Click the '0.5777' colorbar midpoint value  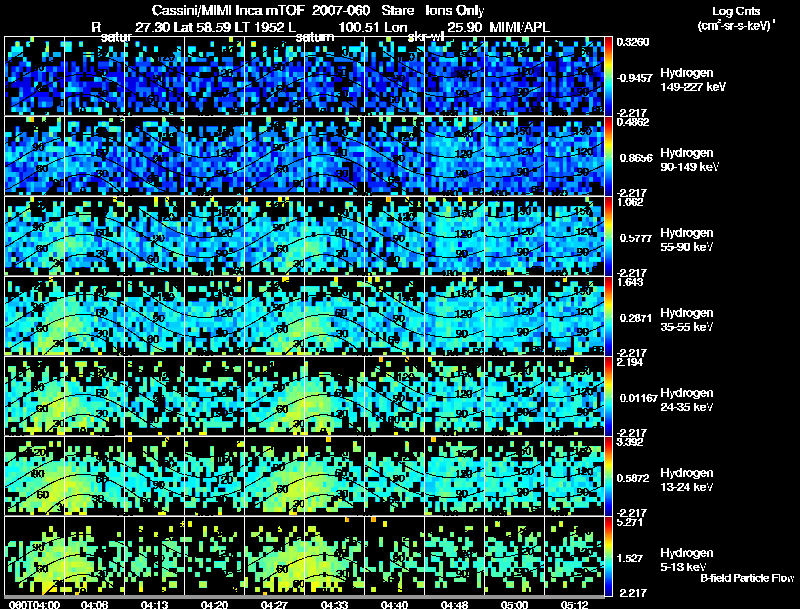tap(635, 238)
